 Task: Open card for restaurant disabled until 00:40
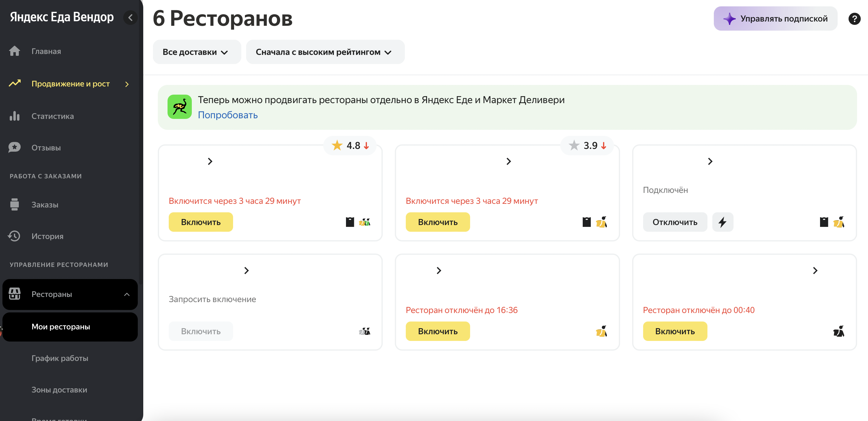[815, 271]
